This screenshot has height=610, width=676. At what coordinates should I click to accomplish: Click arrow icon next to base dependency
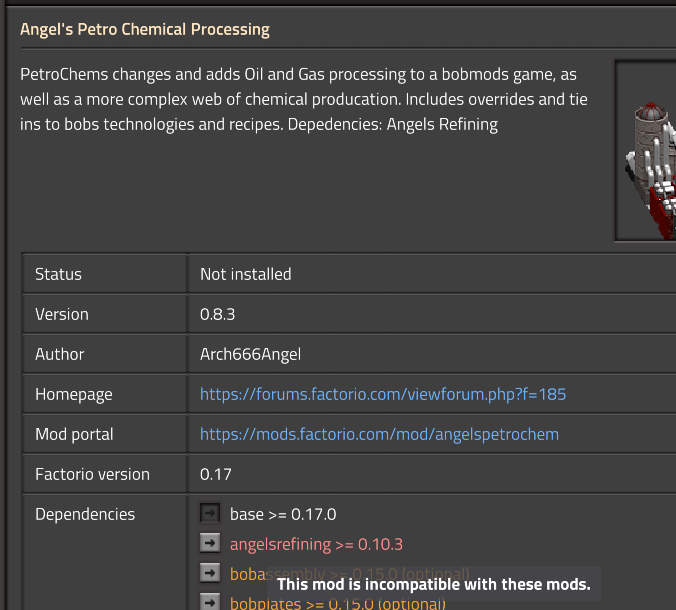(x=210, y=513)
